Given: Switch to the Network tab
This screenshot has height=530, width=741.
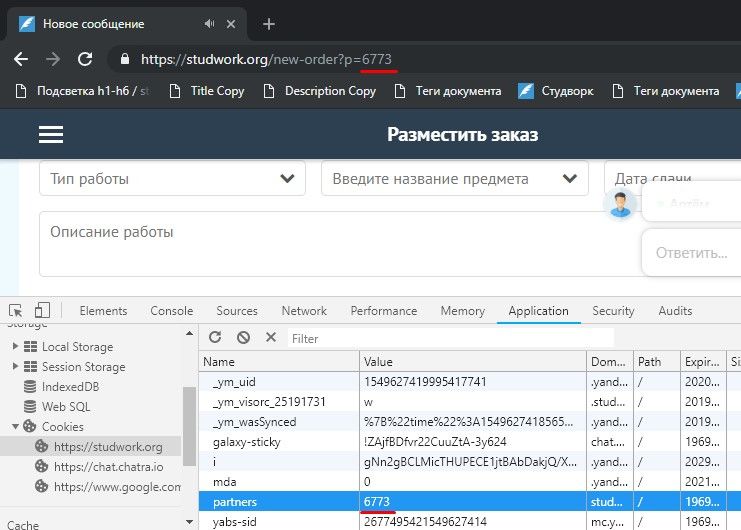Looking at the screenshot, I should coord(304,311).
